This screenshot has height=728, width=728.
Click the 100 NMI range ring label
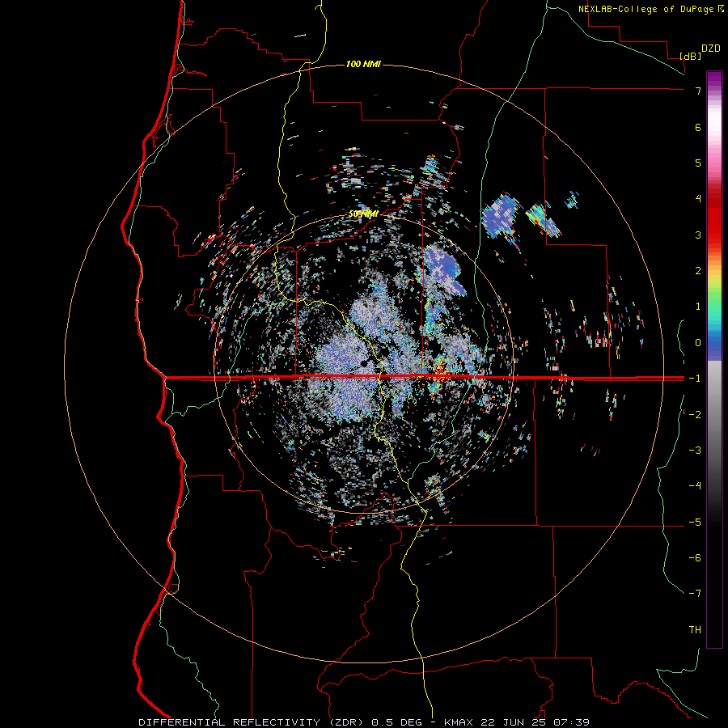tap(363, 64)
